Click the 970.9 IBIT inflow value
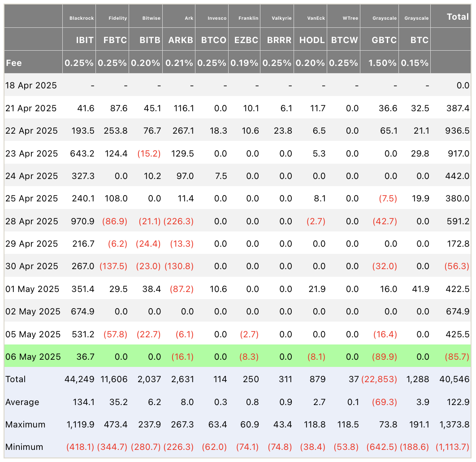This screenshot has height=462, width=476. tap(83, 221)
